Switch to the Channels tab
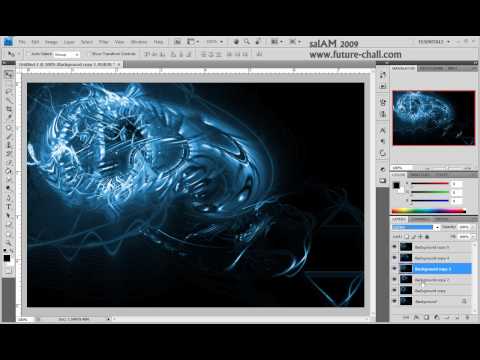Image resolution: width=480 pixels, height=360 pixels. point(421,219)
